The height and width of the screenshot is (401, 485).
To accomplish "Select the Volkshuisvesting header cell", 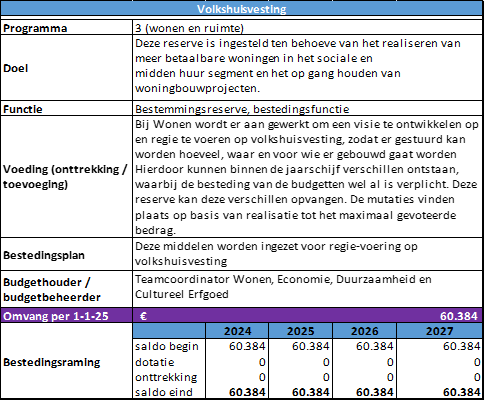I will pos(242,9).
